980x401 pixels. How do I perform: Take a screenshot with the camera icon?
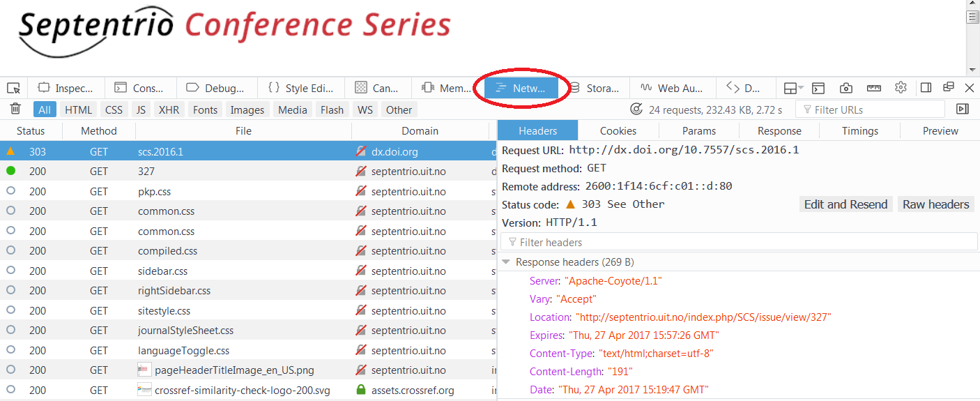tap(845, 88)
